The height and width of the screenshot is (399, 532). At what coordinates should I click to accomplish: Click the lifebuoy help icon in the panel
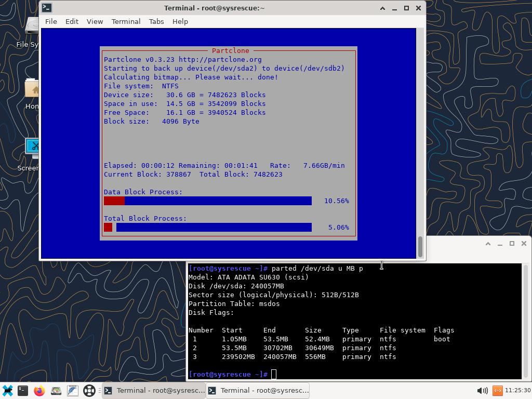coord(89,391)
